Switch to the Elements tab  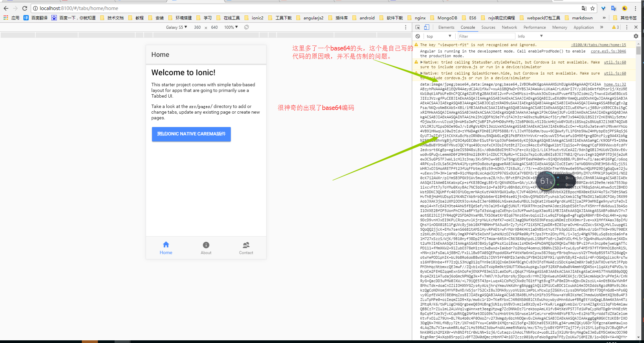446,27
